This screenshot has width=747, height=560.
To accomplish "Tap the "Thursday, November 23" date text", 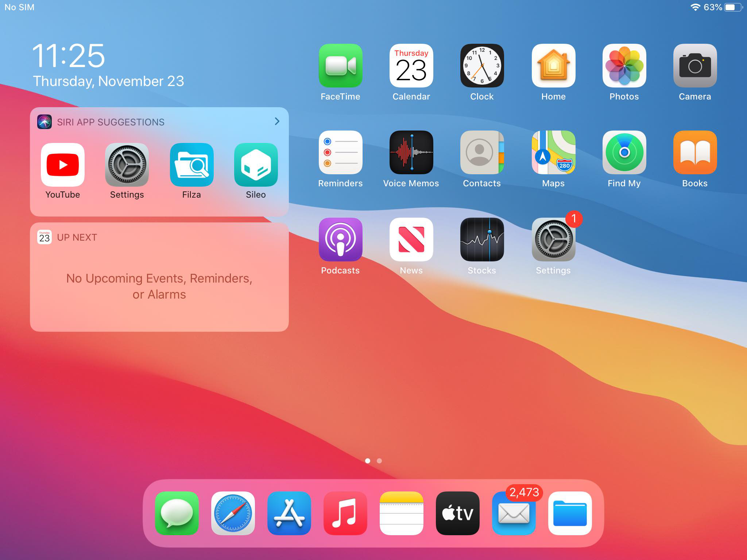I will coord(108,81).
